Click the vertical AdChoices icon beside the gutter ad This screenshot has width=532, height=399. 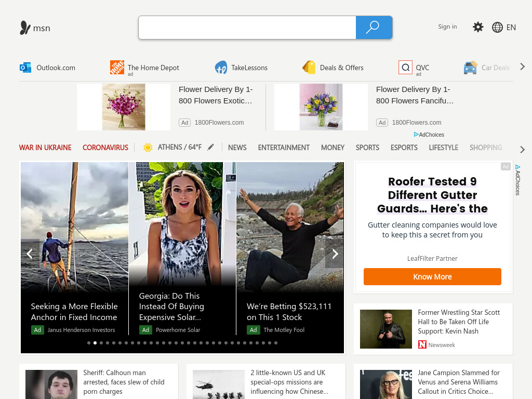[x=517, y=167]
